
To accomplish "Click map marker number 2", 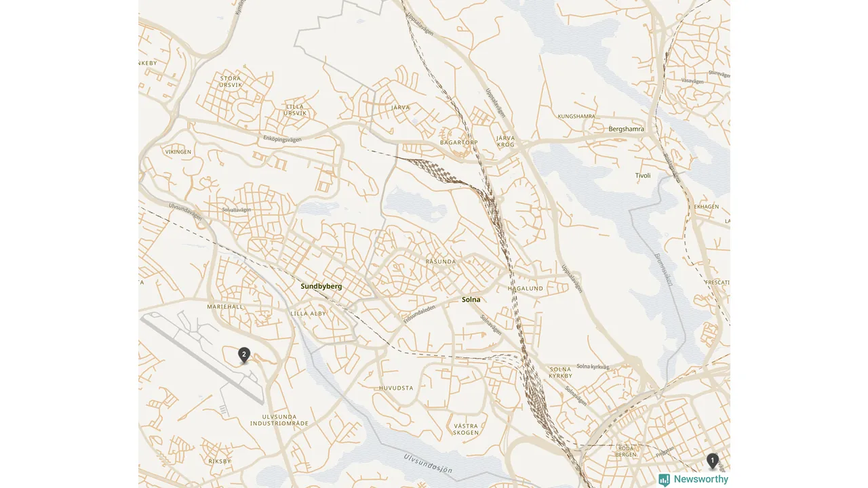I will [244, 355].
